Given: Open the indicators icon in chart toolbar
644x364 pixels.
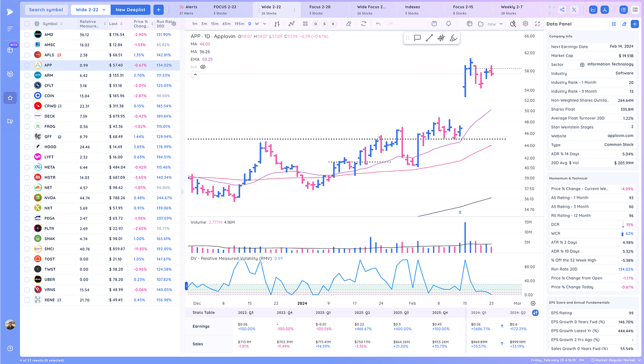Looking at the screenshot, I should tap(291, 24).
